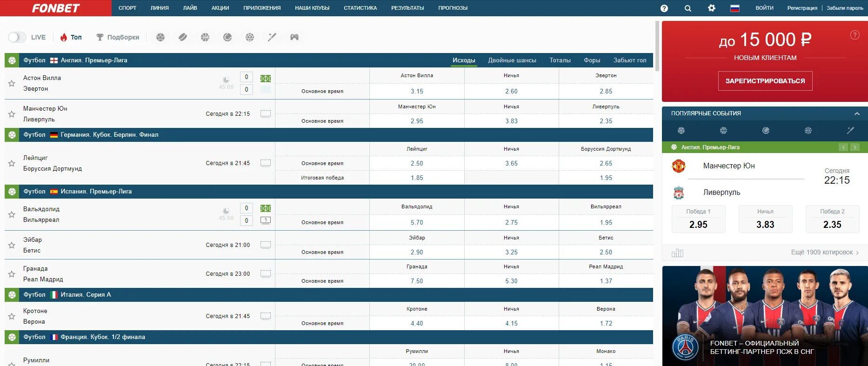
Task: Star the Гранада – Реал Мадрид match
Action: pyautogui.click(x=12, y=274)
